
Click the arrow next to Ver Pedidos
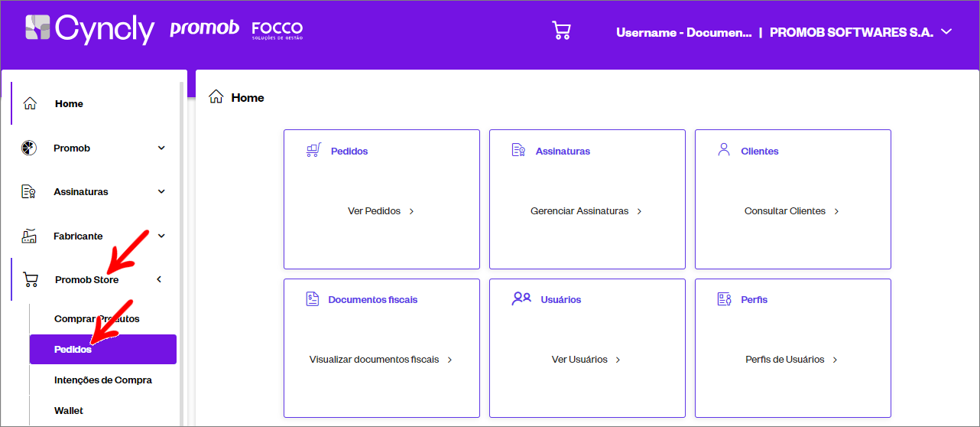click(x=411, y=211)
